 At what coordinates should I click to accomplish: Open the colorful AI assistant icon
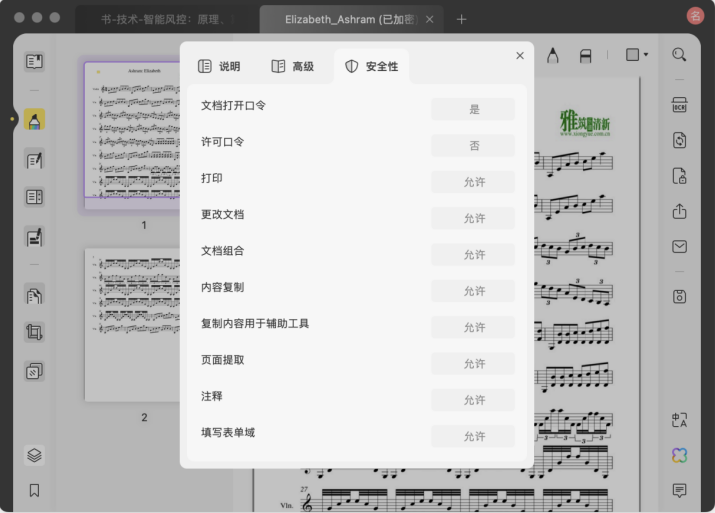679,455
